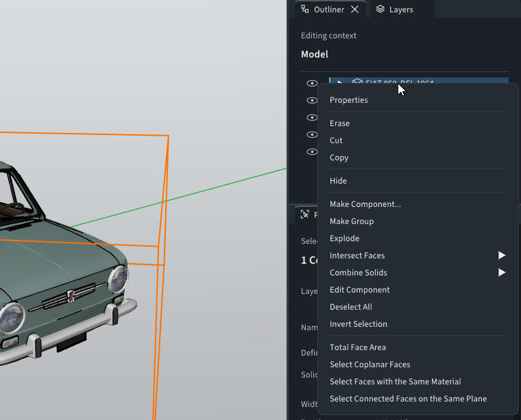Close the Outliner tab

coord(354,10)
